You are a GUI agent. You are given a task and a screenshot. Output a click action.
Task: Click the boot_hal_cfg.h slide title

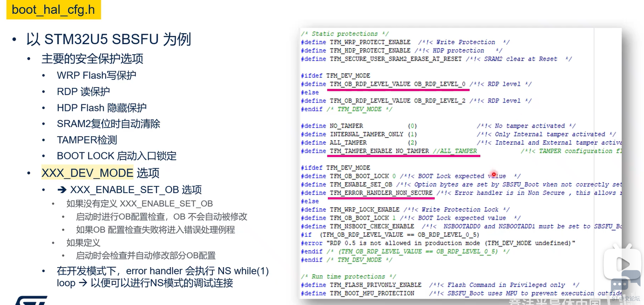53,10
